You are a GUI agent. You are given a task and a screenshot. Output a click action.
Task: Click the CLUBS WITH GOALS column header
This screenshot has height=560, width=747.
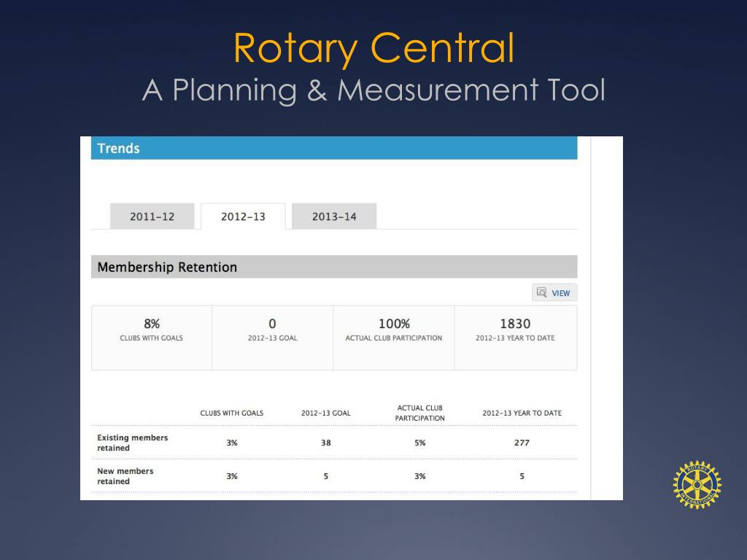coord(231,413)
